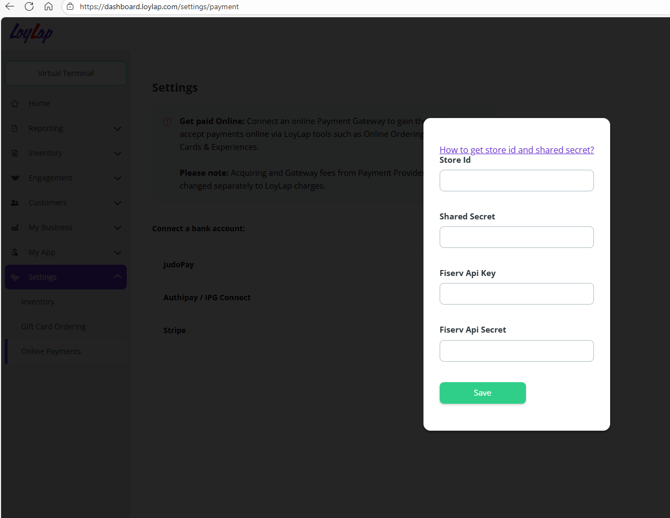Expand the Reporting menu chevron

click(x=117, y=129)
